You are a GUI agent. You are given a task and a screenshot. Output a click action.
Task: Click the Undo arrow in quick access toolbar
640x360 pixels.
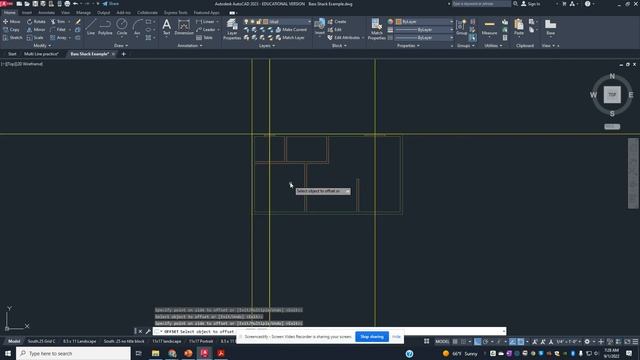(76, 4)
